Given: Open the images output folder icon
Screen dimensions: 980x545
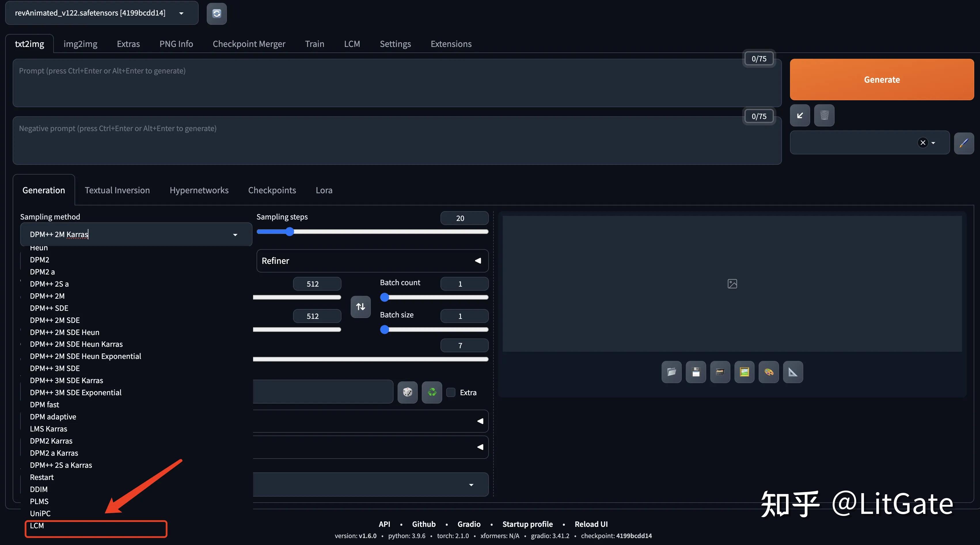Looking at the screenshot, I should [671, 372].
